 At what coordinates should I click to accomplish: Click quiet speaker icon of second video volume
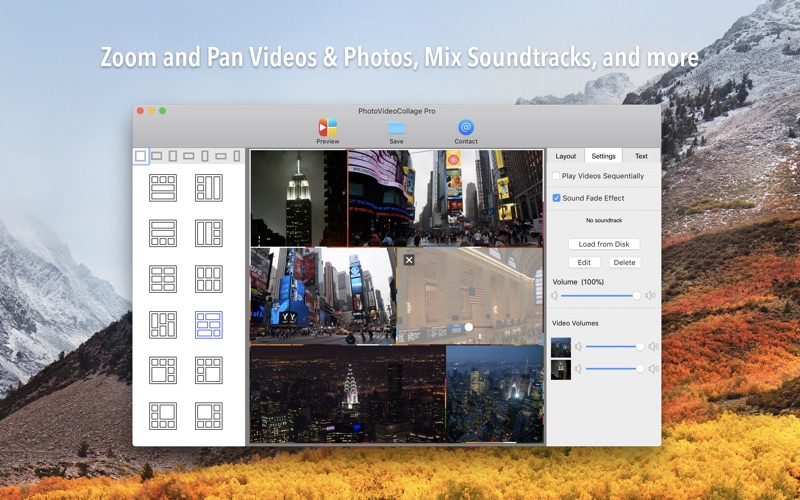[578, 368]
